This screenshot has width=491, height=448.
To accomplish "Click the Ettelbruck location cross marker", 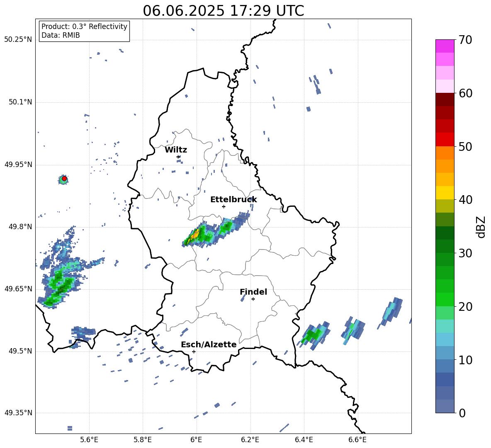I will coord(224,206).
